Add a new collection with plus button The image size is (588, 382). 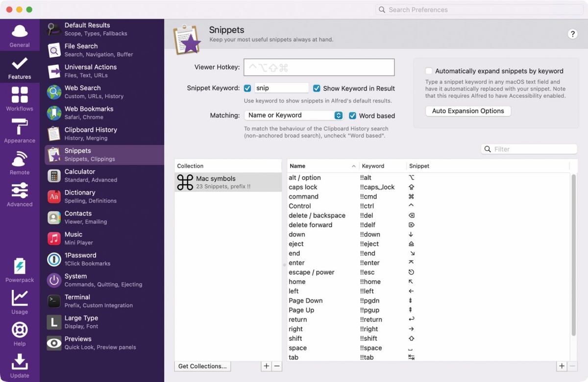click(x=266, y=366)
